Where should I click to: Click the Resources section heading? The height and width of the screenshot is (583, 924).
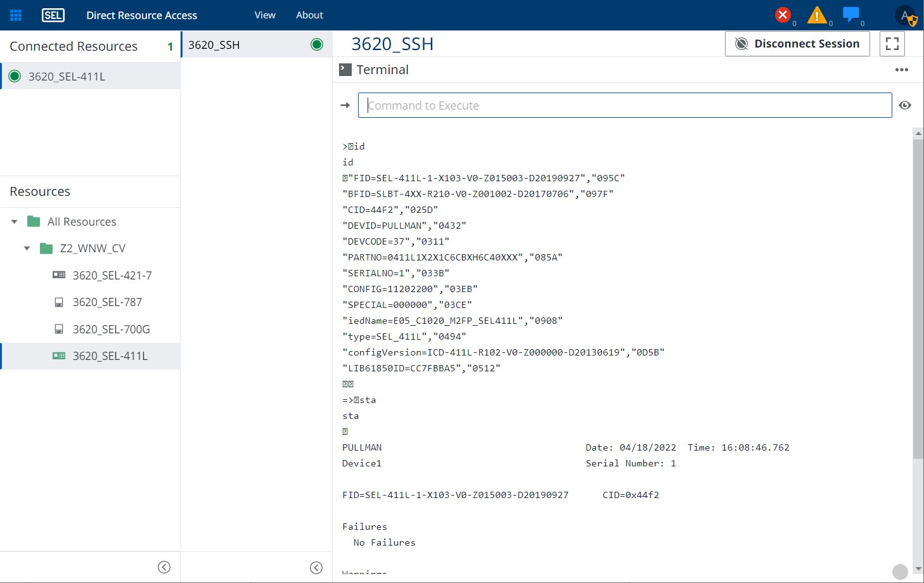point(40,191)
